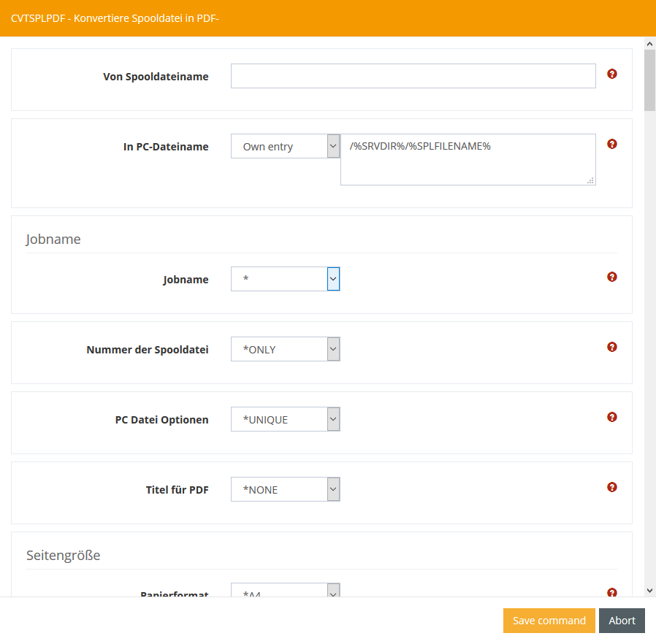Click the Save command button
This screenshot has width=656, height=644.
pyautogui.click(x=549, y=621)
